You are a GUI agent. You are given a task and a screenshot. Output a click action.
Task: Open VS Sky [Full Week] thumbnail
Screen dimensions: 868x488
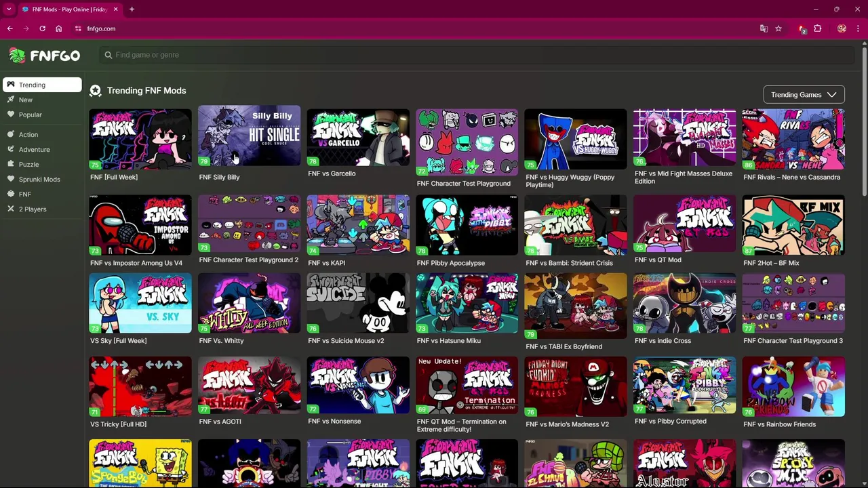[140, 303]
